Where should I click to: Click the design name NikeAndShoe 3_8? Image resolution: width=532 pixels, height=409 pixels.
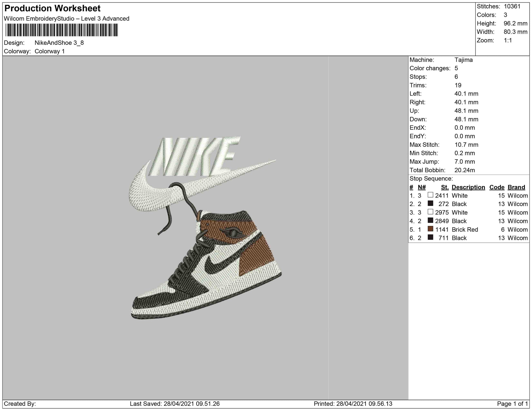click(x=59, y=43)
